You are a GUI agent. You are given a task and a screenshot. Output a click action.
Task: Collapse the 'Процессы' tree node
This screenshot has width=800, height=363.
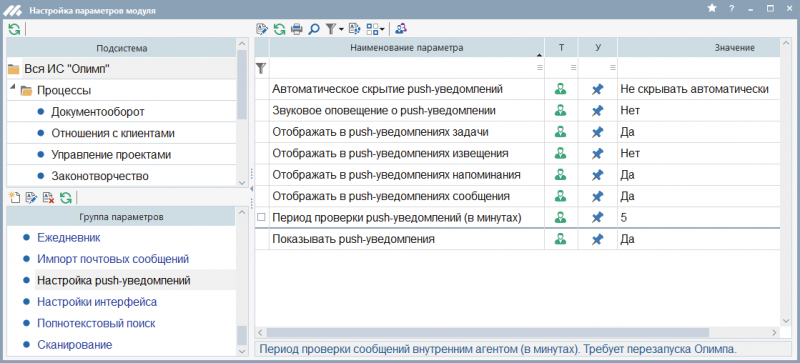[x=12, y=87]
